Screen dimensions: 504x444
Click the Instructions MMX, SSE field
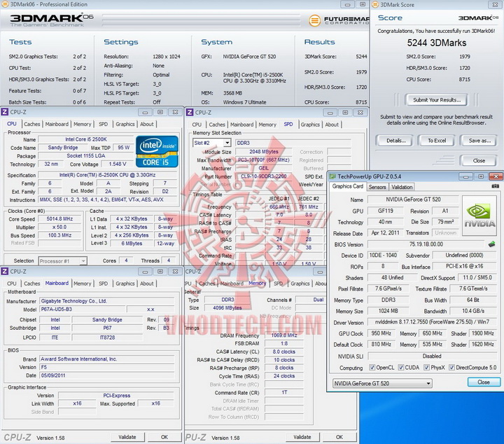[x=107, y=200]
